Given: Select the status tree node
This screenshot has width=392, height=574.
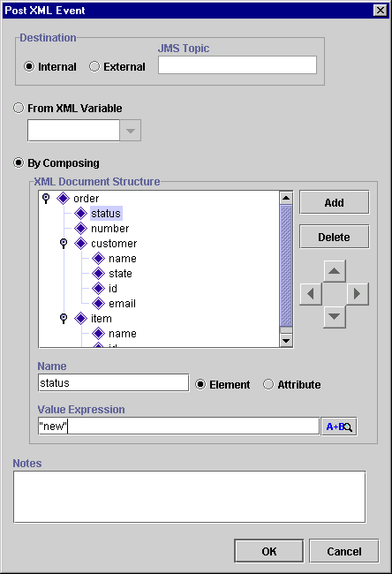Looking at the screenshot, I should tap(106, 214).
